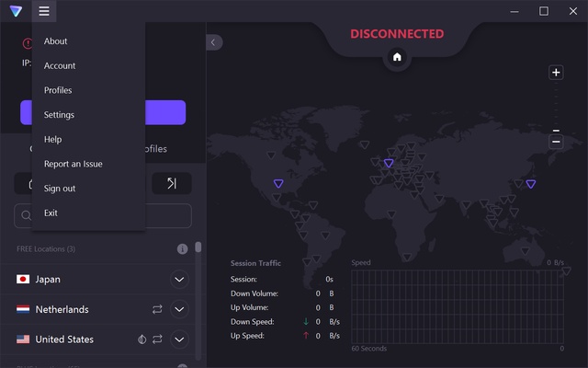588x368 pixels.
Task: Open Settings from the menu
Action: coord(59,115)
